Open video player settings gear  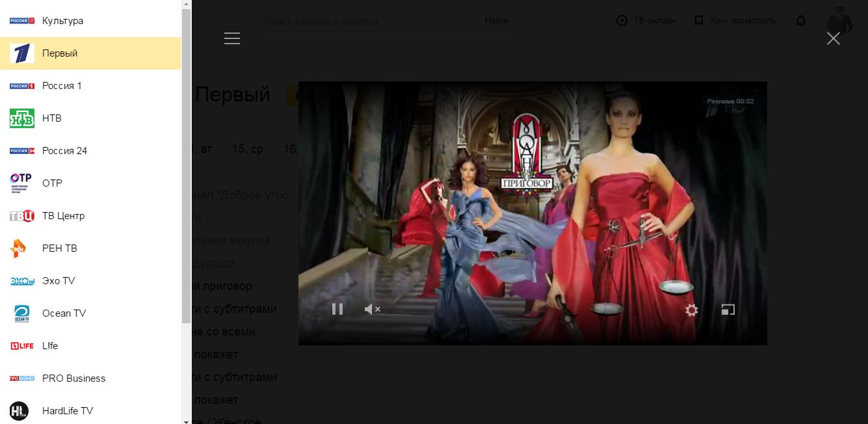(x=692, y=310)
